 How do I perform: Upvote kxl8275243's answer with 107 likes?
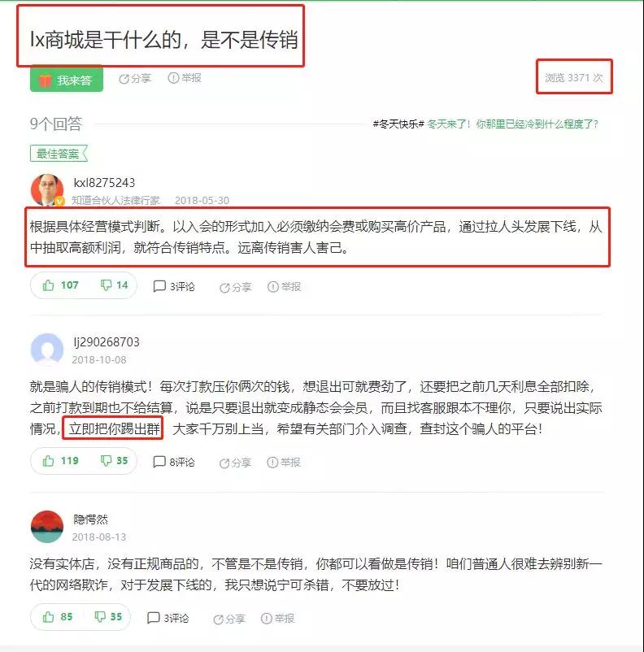tap(60, 285)
